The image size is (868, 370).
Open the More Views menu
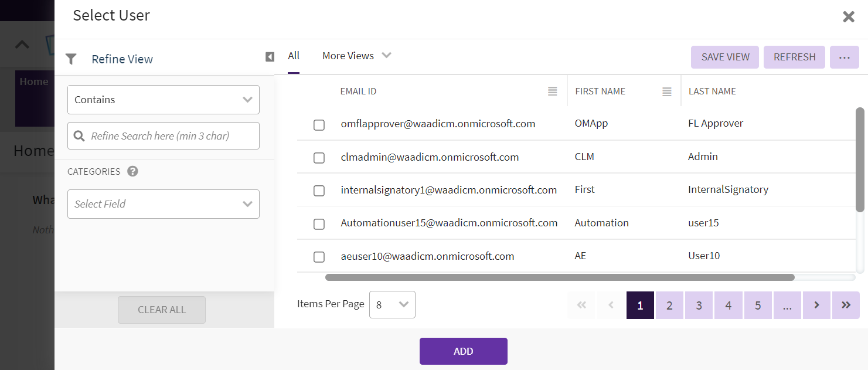356,56
